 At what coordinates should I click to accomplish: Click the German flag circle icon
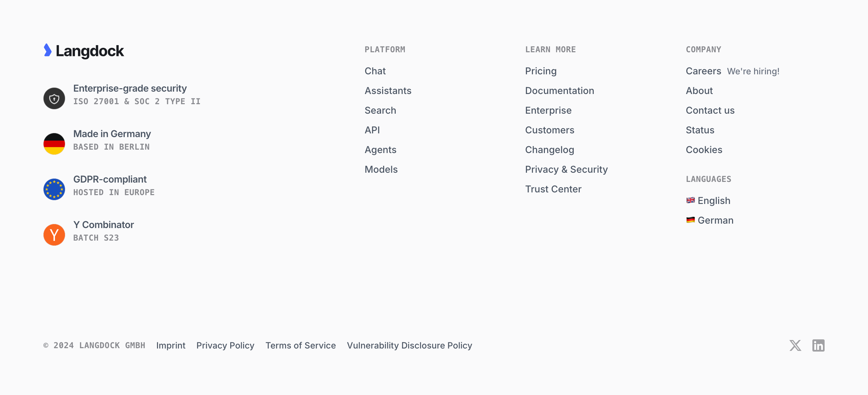pyautogui.click(x=54, y=144)
